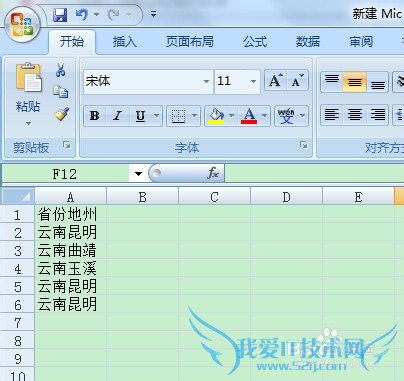Toggle italic formatting

(117, 116)
